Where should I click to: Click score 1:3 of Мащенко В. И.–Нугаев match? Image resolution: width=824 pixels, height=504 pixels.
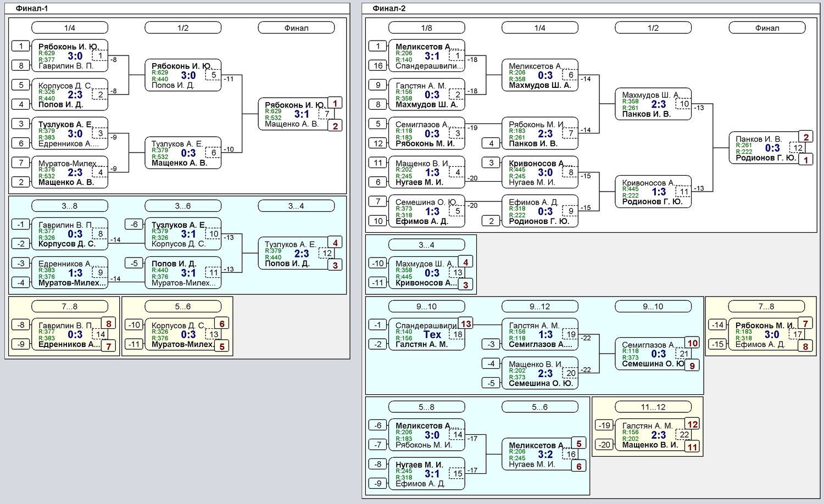[432, 172]
